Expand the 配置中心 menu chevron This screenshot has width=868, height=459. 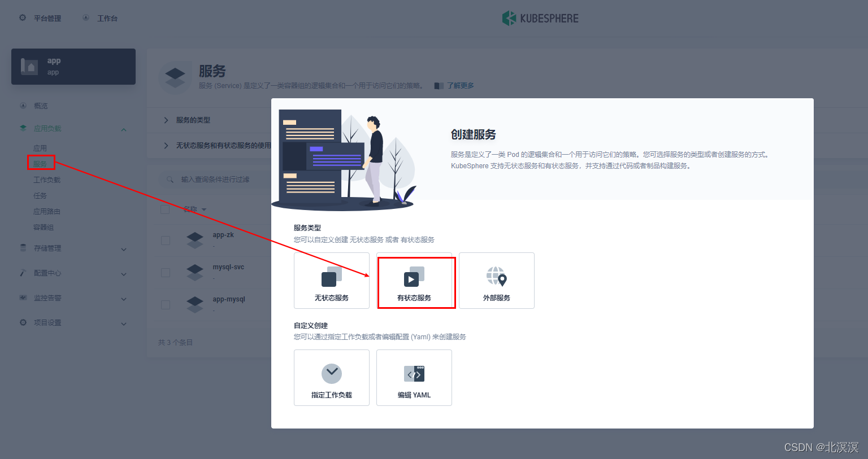(124, 274)
